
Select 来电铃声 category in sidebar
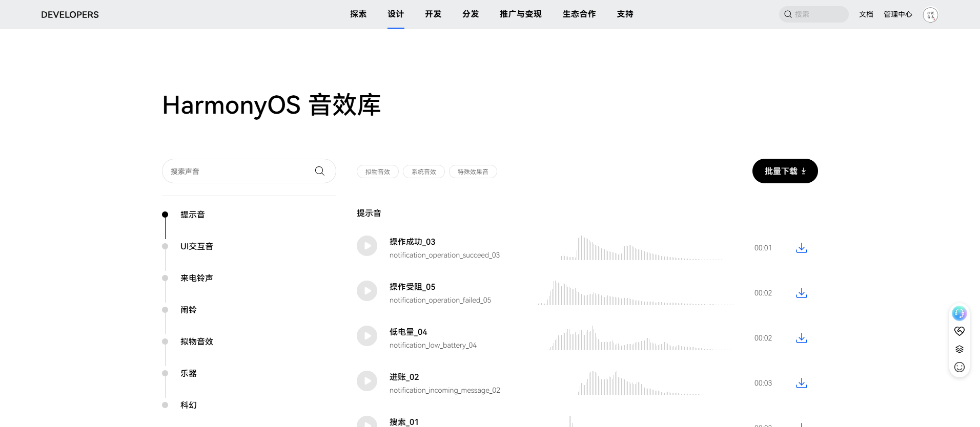pyautogui.click(x=196, y=278)
